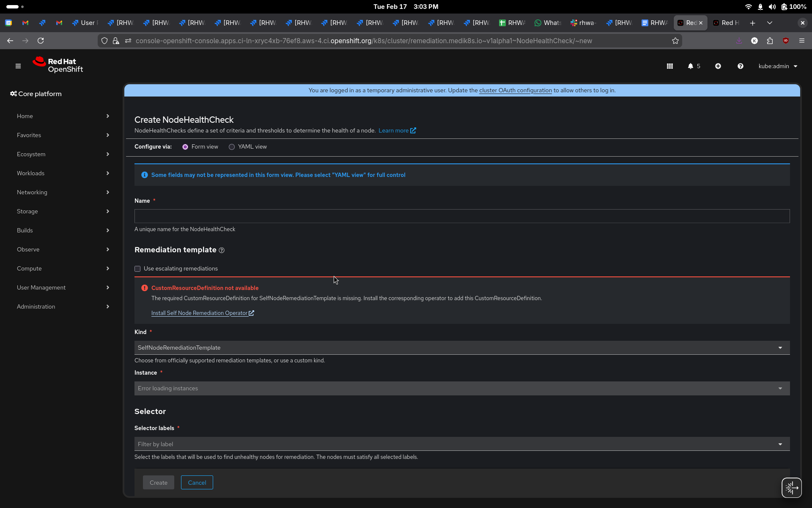This screenshot has height=508, width=812.
Task: Expand the Workloads navigation section
Action: pos(63,173)
